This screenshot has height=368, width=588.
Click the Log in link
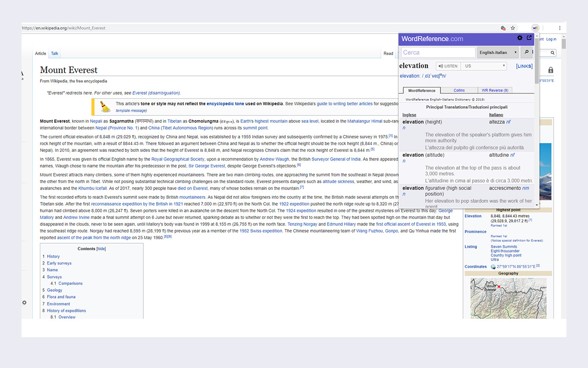click(x=551, y=40)
